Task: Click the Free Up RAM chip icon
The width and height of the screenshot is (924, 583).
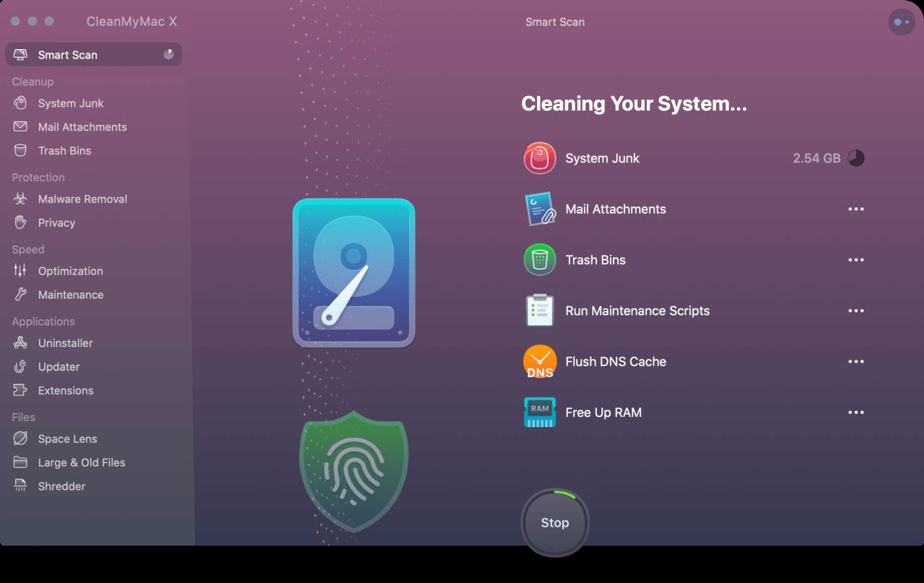Action: pos(540,413)
